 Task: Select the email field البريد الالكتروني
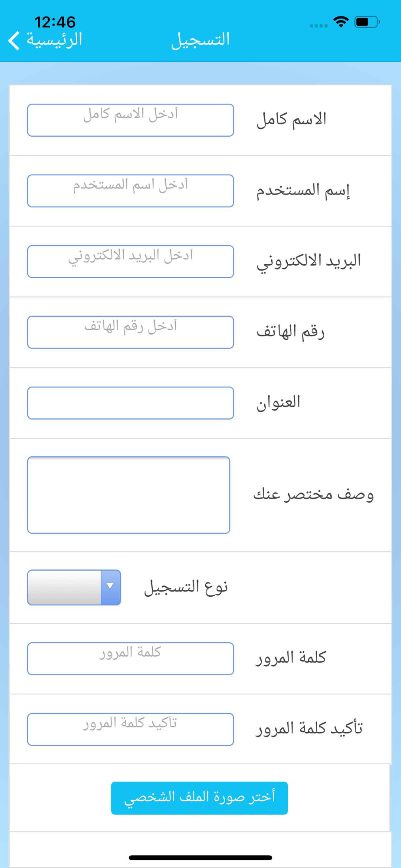pos(131,262)
